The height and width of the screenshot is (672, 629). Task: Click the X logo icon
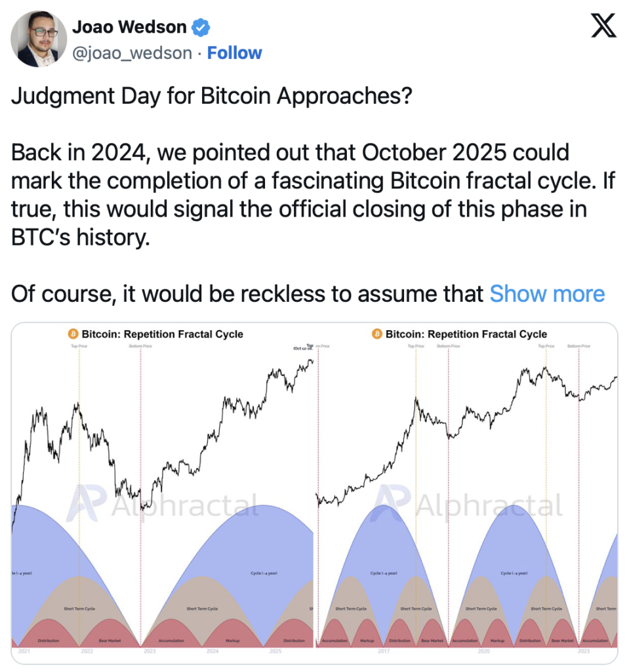[x=603, y=26]
